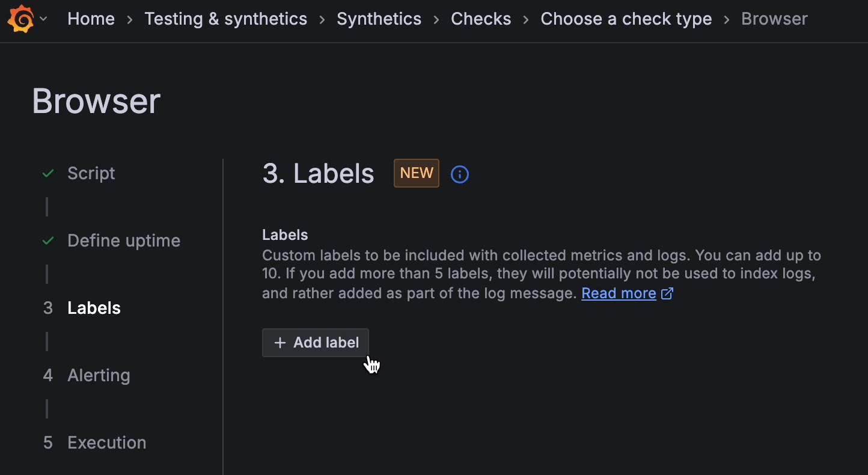The image size is (868, 475).
Task: Click the NEW badge beside Labels heading
Action: tap(416, 173)
